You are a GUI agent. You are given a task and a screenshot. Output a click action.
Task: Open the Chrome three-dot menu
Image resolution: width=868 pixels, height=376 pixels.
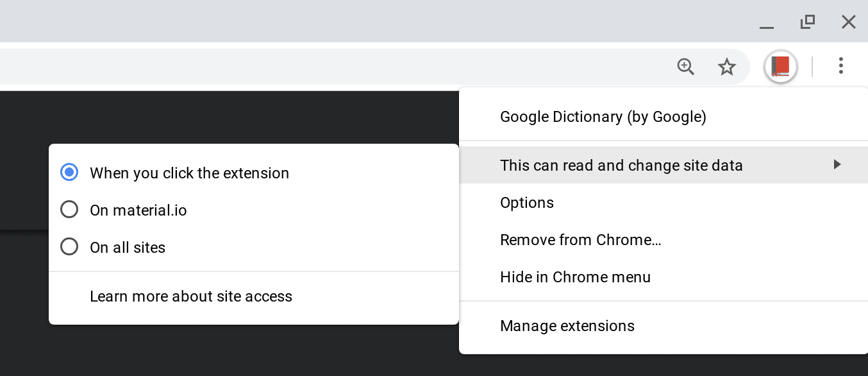tap(840, 66)
